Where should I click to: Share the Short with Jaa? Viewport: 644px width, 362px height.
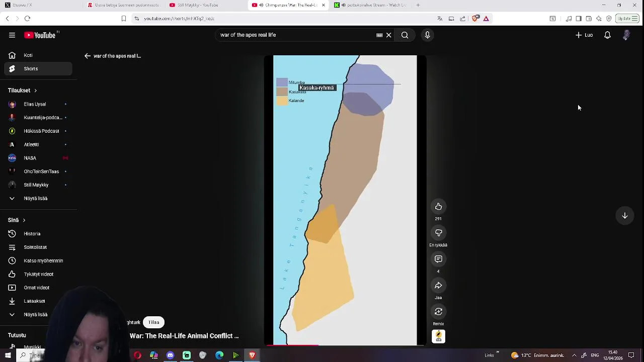(x=438, y=286)
